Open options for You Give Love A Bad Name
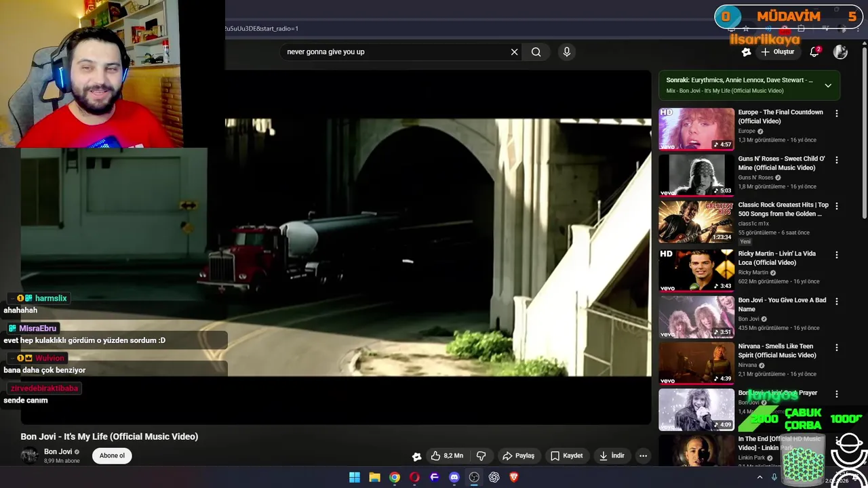The image size is (868, 488). click(836, 301)
